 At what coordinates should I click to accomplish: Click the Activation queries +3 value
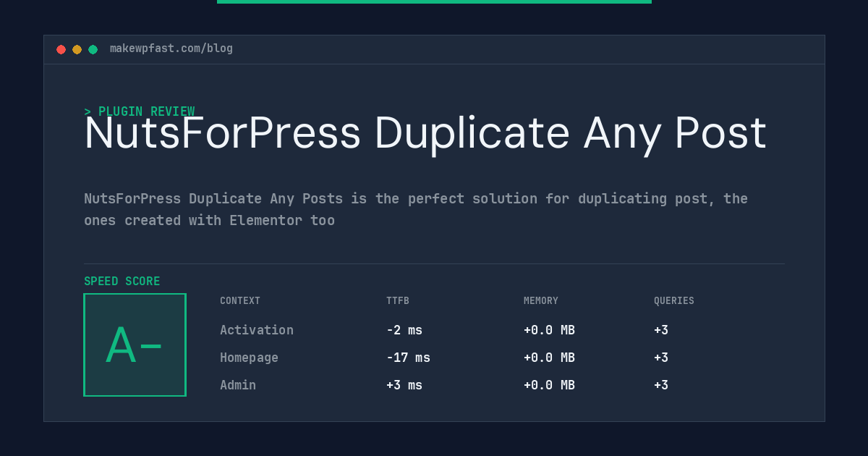[x=661, y=330]
